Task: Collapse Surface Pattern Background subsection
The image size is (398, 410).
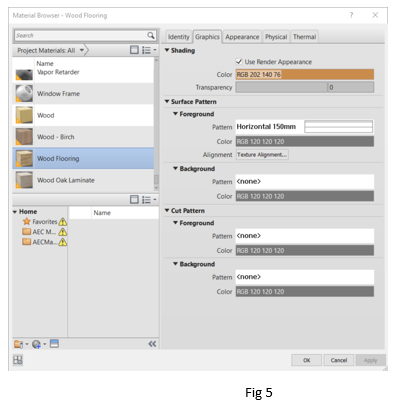Action: point(175,168)
